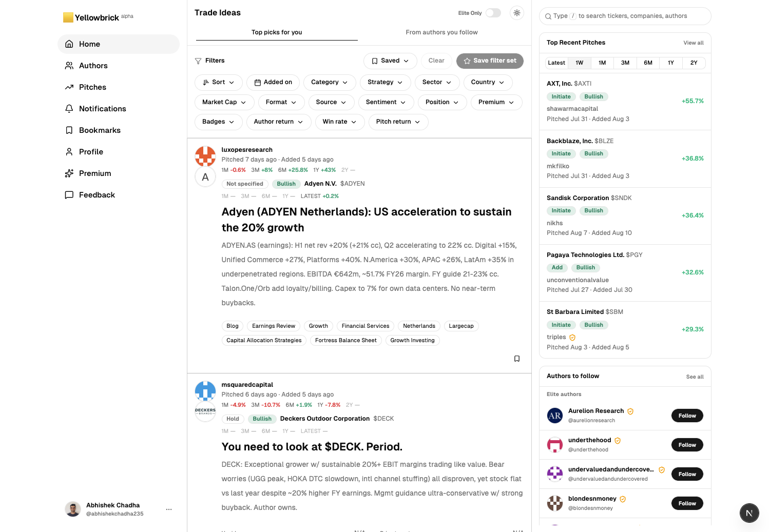This screenshot has height=532, width=769.
Task: Select 1Y time range
Action: tap(671, 63)
